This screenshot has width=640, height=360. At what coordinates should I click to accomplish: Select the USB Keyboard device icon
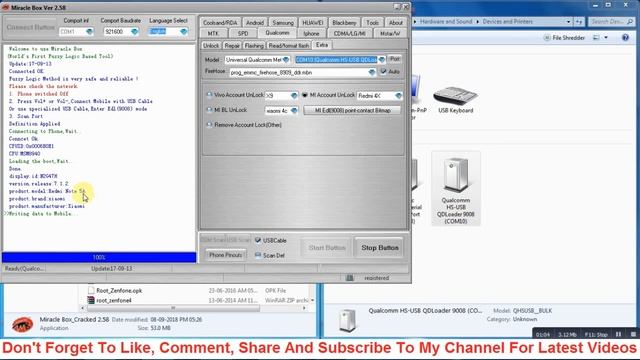(455, 95)
